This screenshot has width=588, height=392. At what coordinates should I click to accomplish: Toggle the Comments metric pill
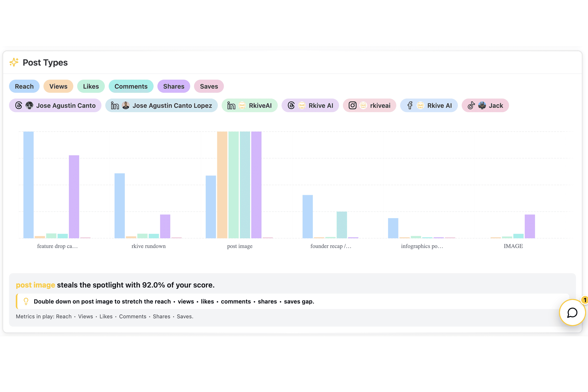pos(131,86)
